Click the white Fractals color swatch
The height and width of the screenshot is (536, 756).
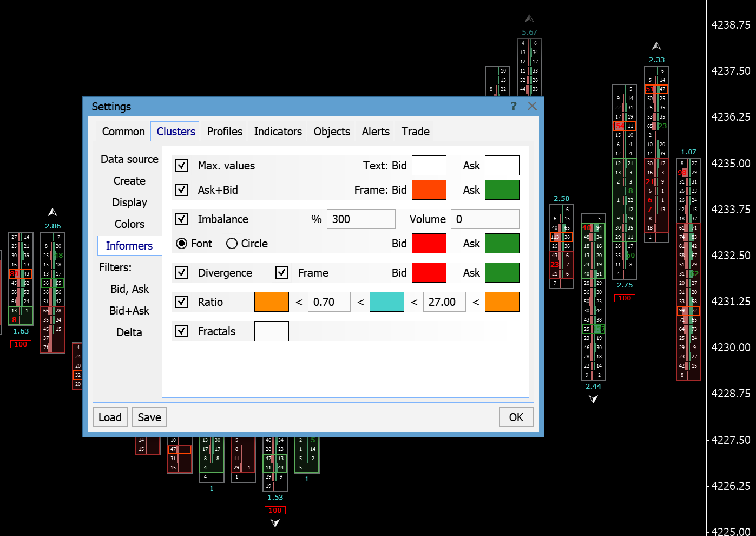pos(271,331)
